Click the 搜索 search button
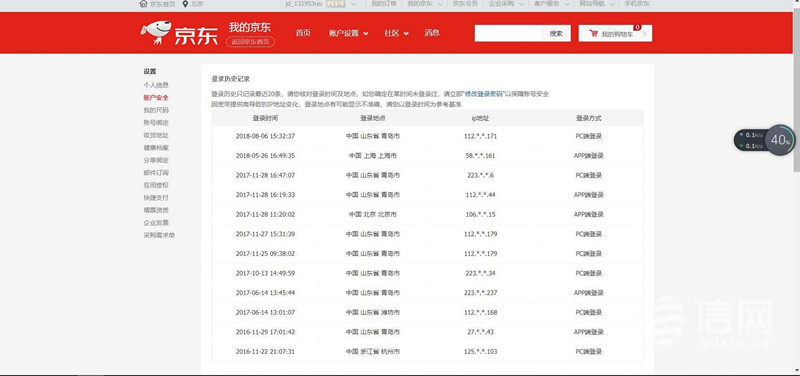 556,34
